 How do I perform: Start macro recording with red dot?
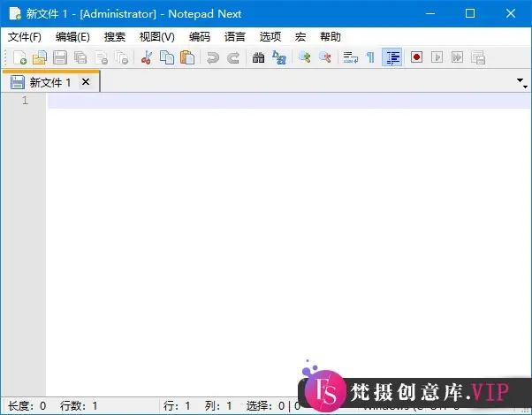point(416,57)
